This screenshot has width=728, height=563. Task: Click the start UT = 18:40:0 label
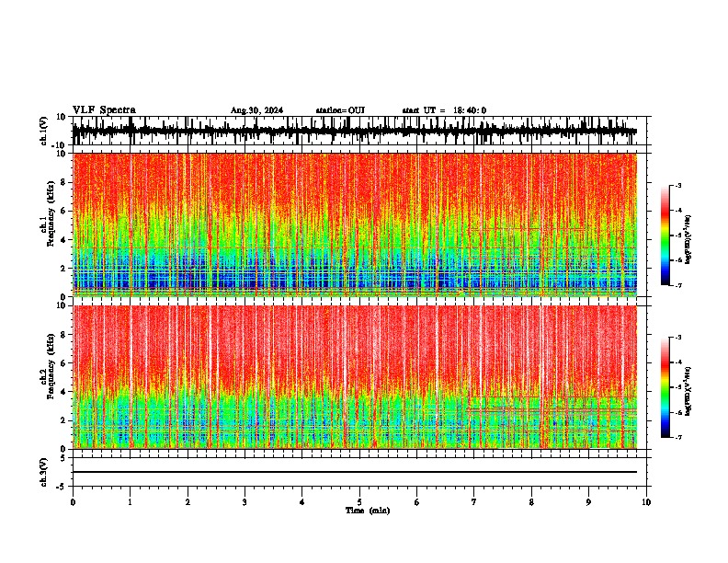[x=444, y=110]
